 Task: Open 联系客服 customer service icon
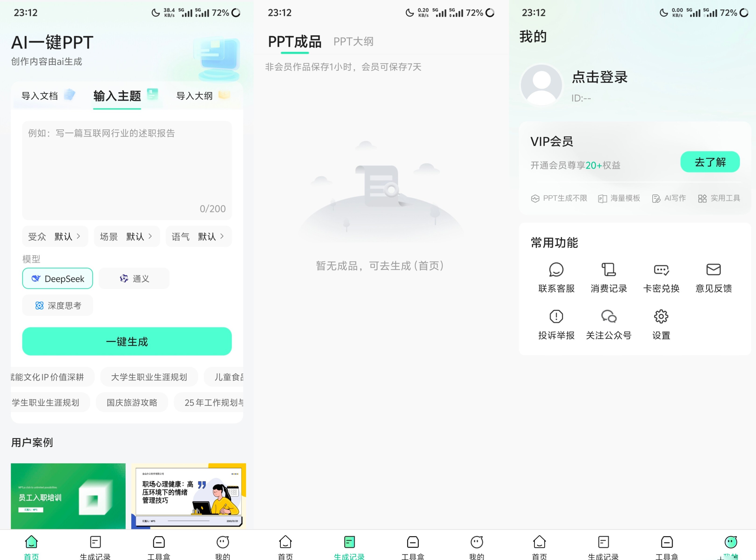click(x=556, y=270)
